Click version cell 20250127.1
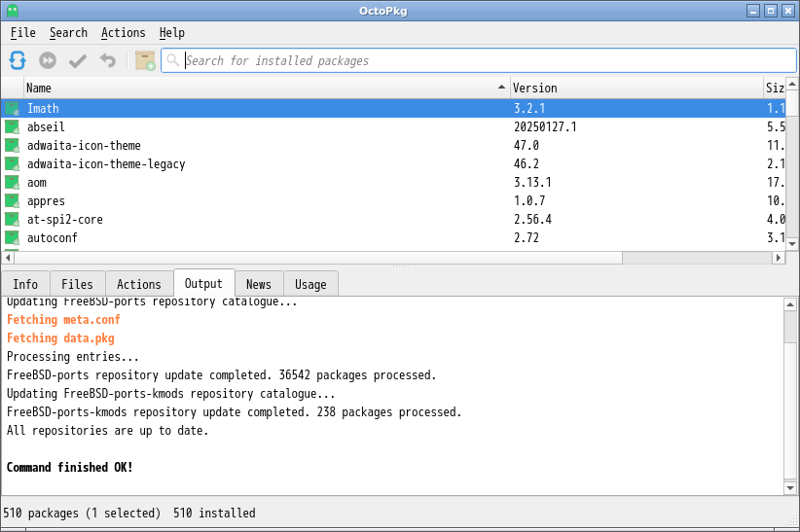This screenshot has width=800, height=532. tap(545, 126)
